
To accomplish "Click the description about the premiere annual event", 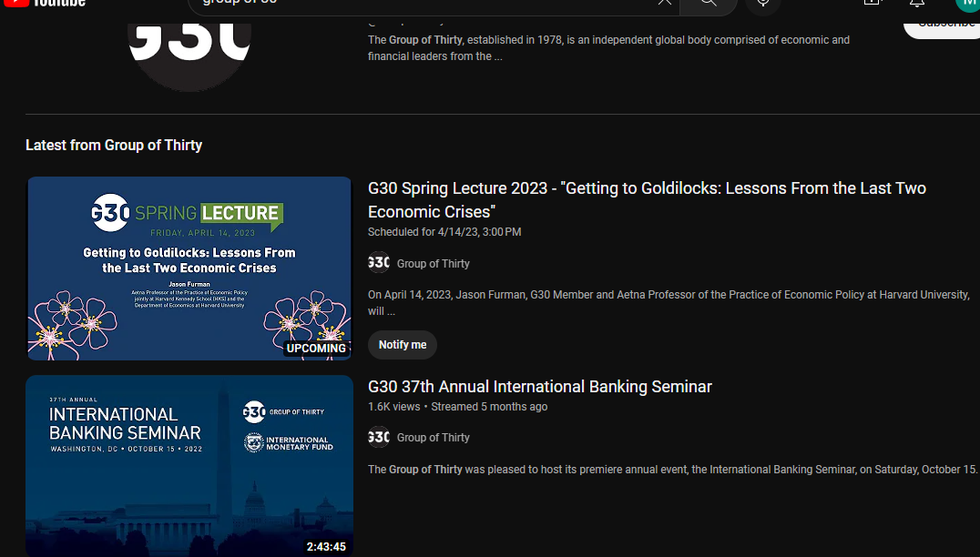I will tap(672, 470).
